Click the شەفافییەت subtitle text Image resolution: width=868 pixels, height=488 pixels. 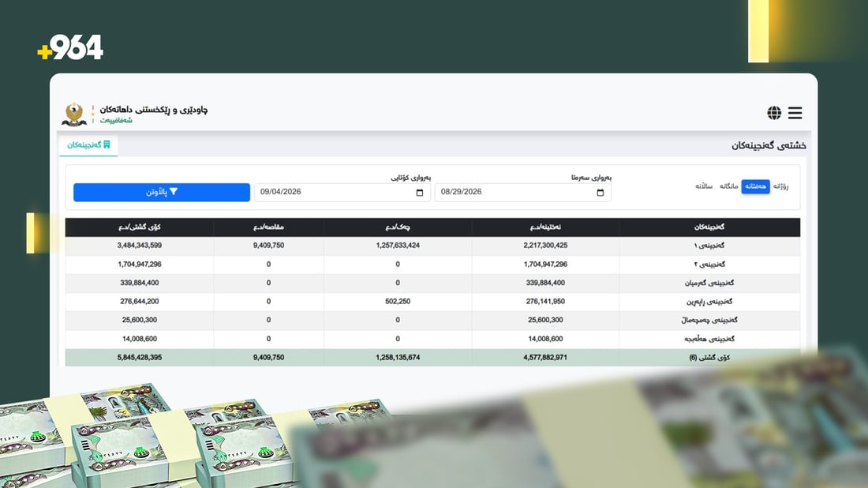coord(116,120)
